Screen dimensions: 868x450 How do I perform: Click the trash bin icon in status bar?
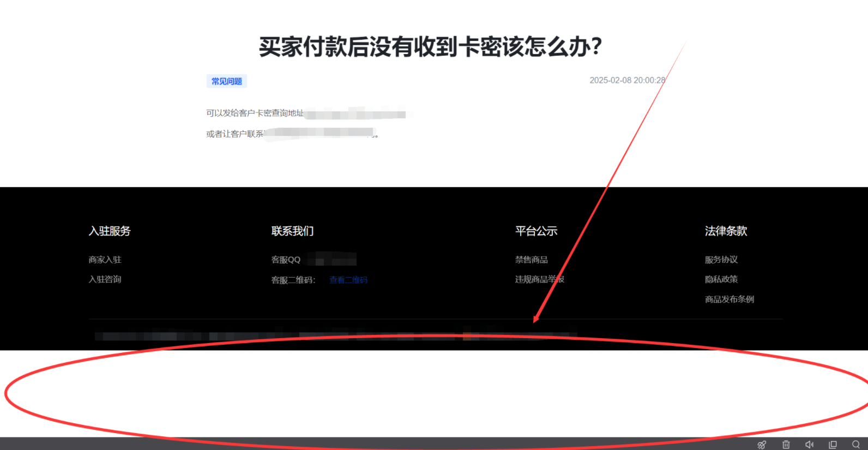[x=786, y=445]
